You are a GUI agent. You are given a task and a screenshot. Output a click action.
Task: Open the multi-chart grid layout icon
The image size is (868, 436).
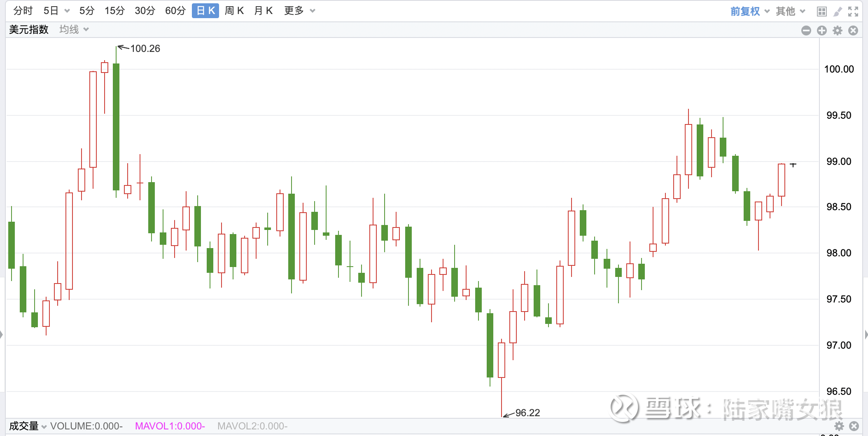pyautogui.click(x=821, y=12)
